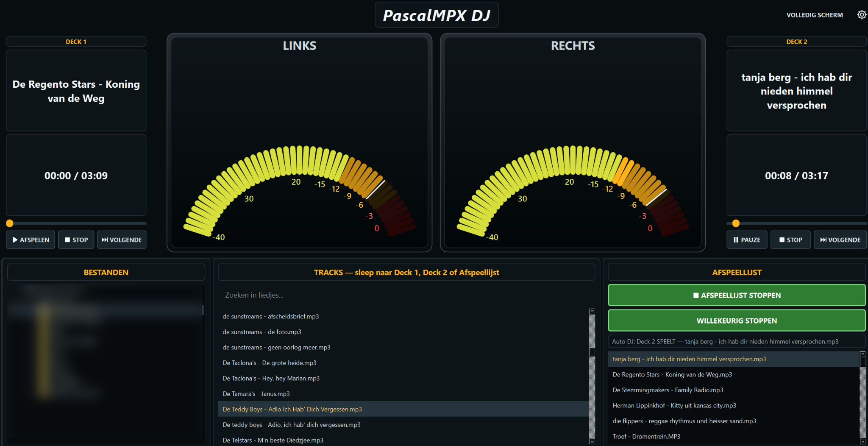Screen dimensions: 868x446
Task: Skip to next track on Deck 1
Action: [x=122, y=240]
